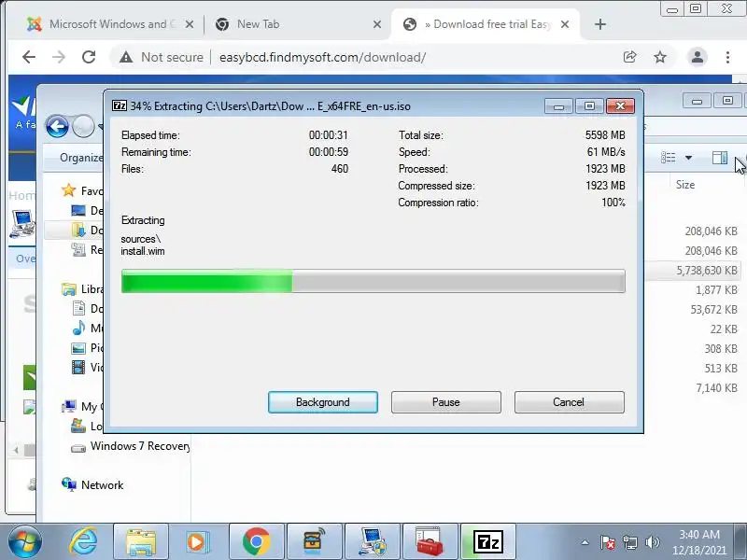Select Favorites in Explorer sidebar
Screen dimensions: 747x560
click(x=82, y=190)
